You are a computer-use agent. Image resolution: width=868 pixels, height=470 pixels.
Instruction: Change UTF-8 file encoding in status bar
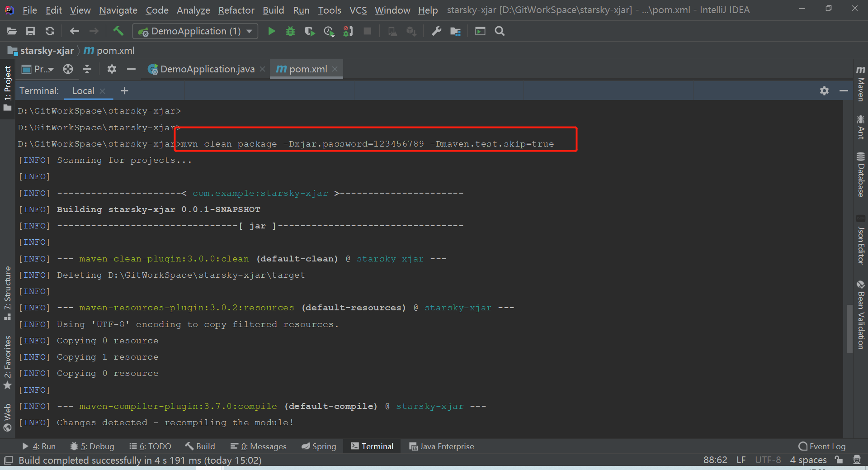tap(768, 460)
